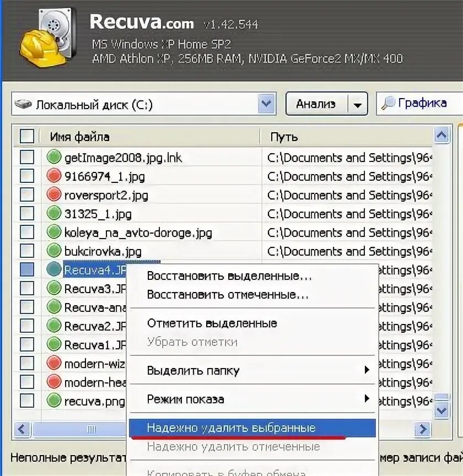Click Recuva.com title text
Image resolution: width=463 pixels, height=476 pixels.
pos(142,22)
